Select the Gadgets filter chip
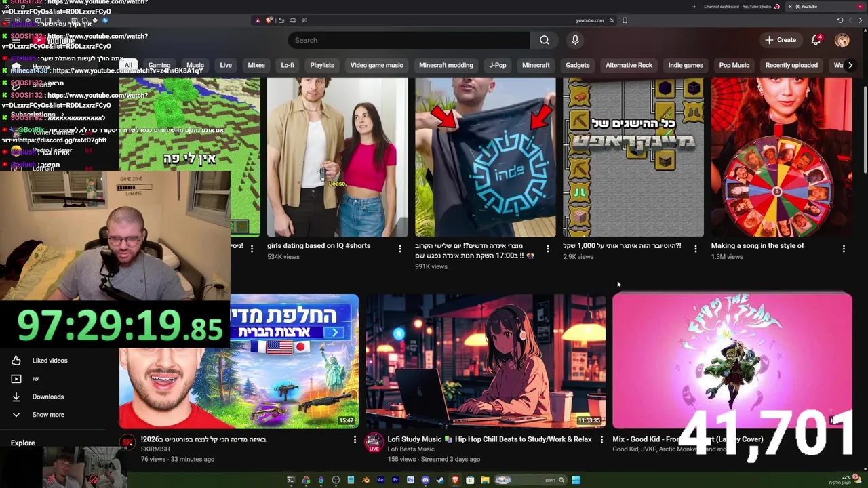 tap(578, 65)
